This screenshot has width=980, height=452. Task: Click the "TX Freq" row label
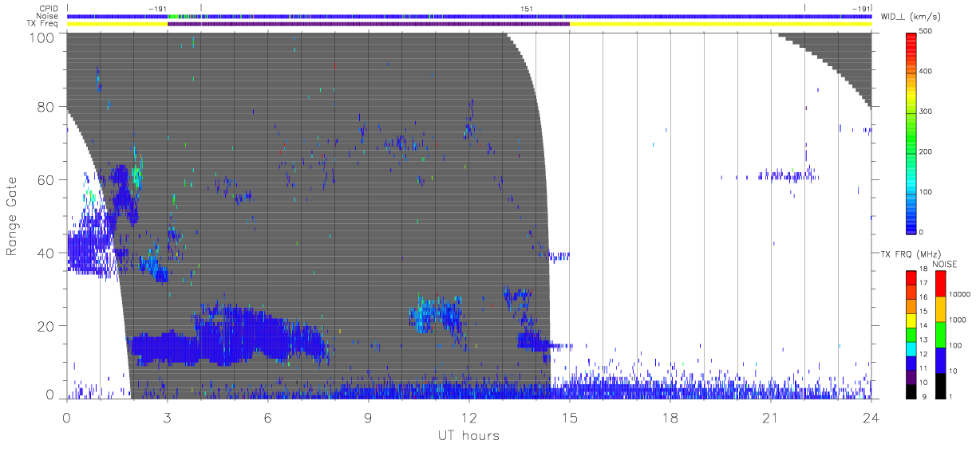click(x=44, y=24)
